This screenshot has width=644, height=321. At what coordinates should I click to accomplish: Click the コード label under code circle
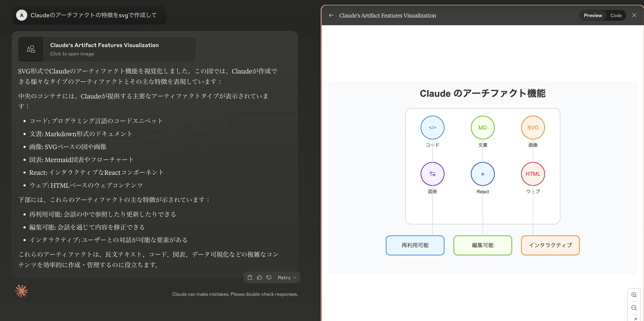(x=432, y=145)
